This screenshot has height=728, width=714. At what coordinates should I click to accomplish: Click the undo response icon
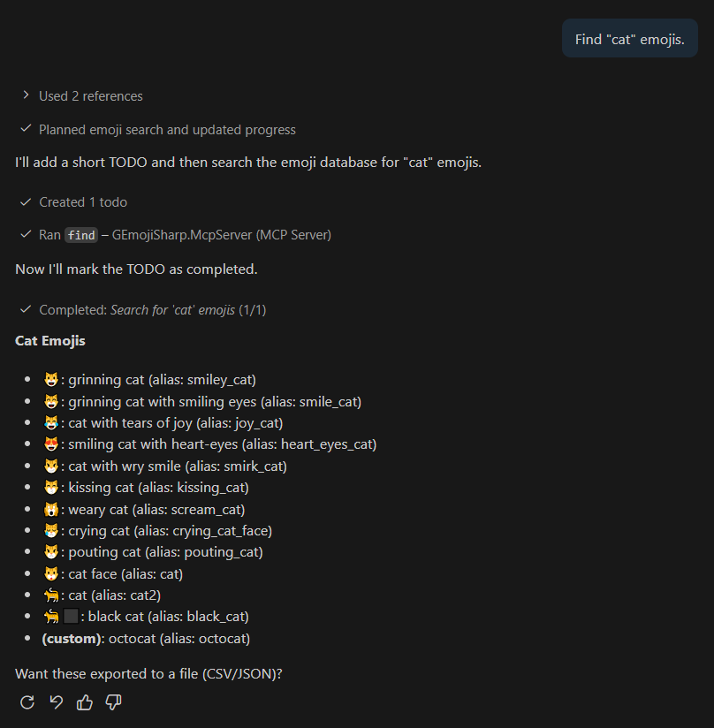[55, 701]
